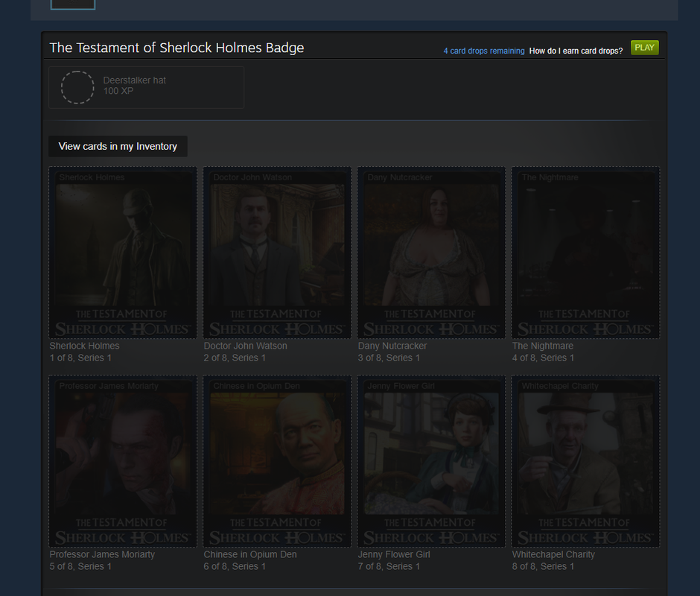Click caption 'Doctor John Watson' below card

coord(245,346)
